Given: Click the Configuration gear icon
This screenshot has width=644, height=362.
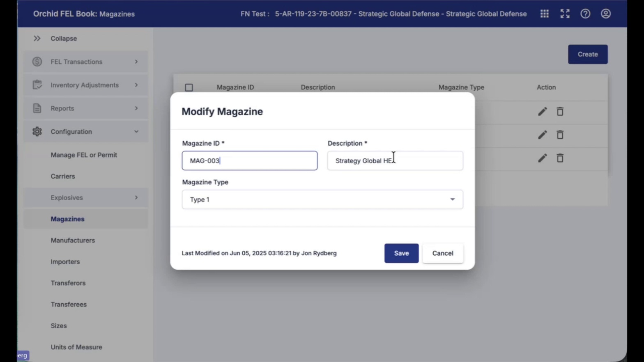Looking at the screenshot, I should [x=37, y=131].
